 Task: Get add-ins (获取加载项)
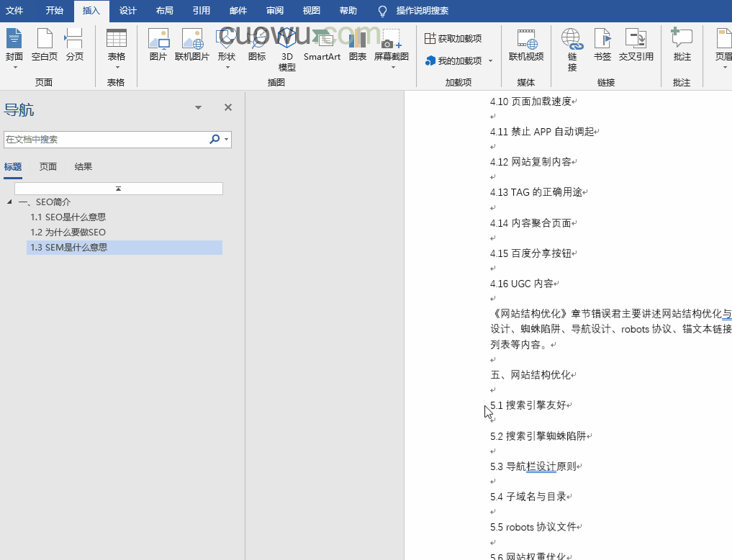(x=453, y=38)
